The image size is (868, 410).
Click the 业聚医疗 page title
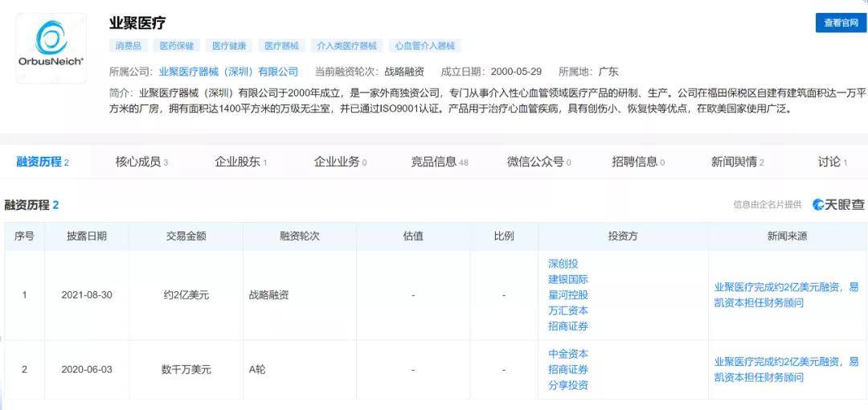(x=137, y=23)
